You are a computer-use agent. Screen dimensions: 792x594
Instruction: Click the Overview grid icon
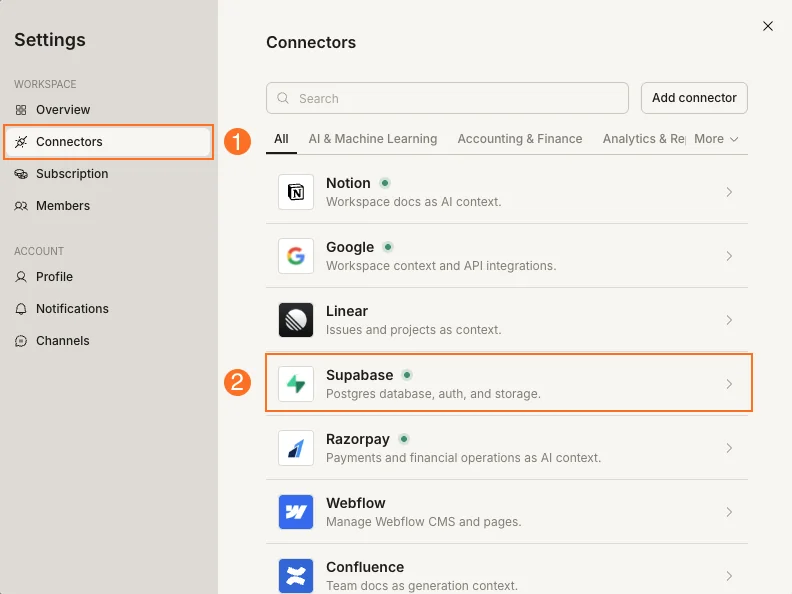[21, 110]
